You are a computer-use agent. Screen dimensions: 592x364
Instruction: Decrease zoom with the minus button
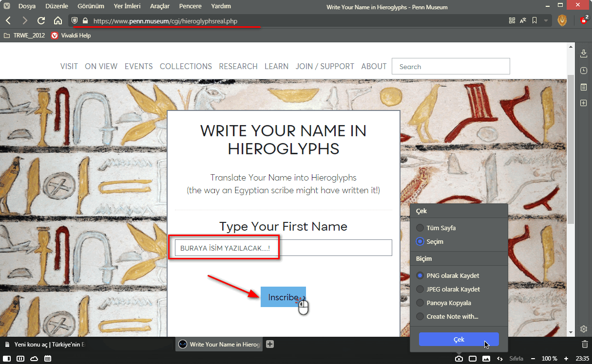click(x=533, y=359)
